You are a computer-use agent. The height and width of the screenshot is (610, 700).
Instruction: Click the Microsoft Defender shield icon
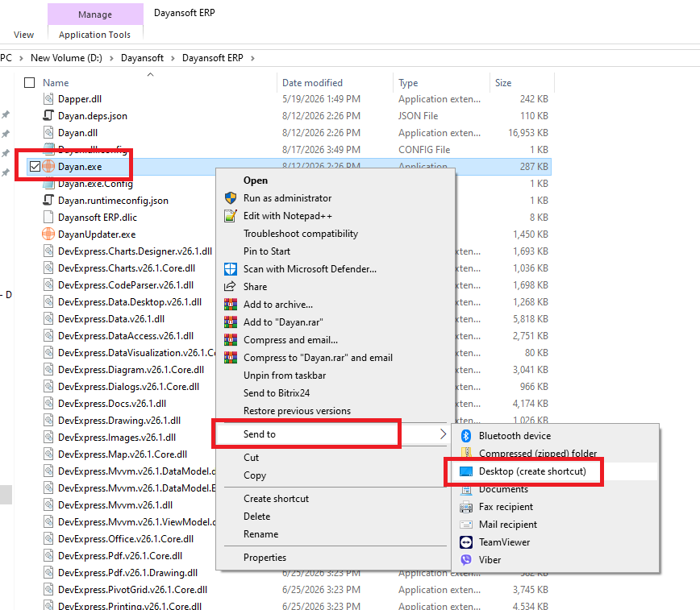[x=231, y=269]
